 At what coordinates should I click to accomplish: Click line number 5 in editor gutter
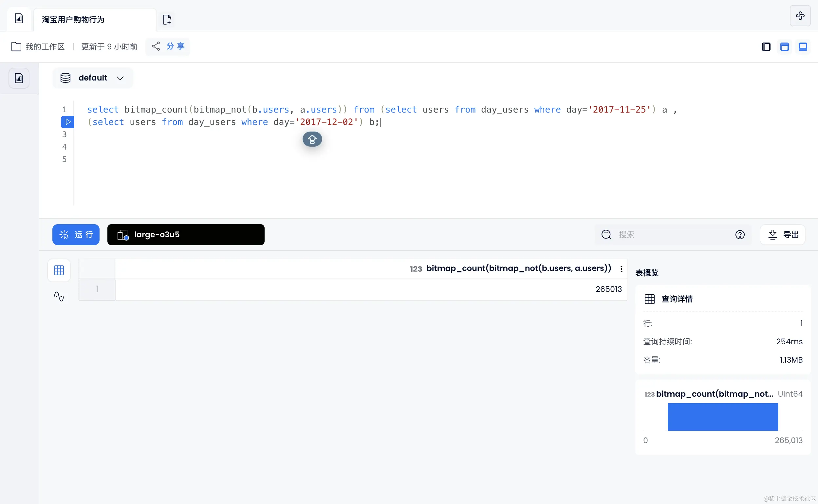click(x=65, y=159)
